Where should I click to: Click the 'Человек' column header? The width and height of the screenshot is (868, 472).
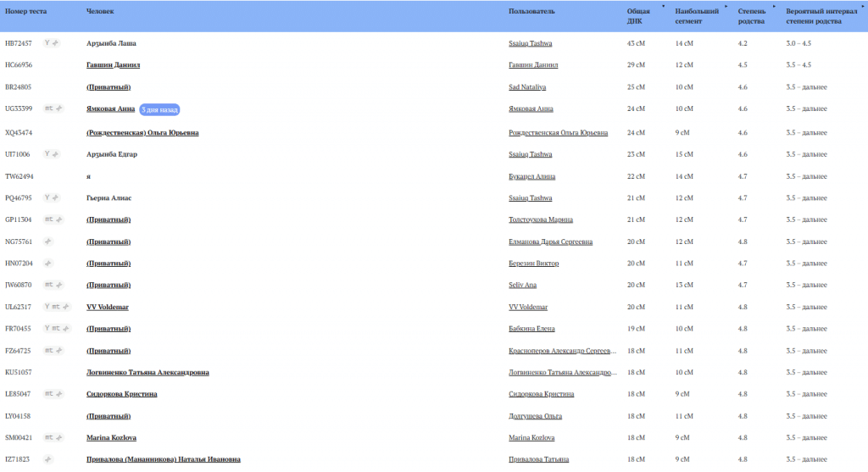100,13
